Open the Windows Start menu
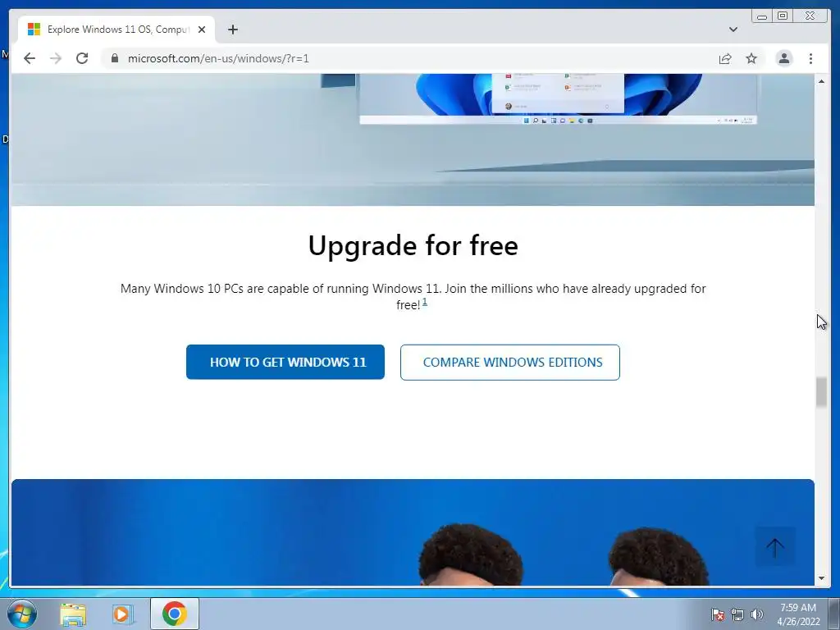The height and width of the screenshot is (630, 840). (22, 614)
